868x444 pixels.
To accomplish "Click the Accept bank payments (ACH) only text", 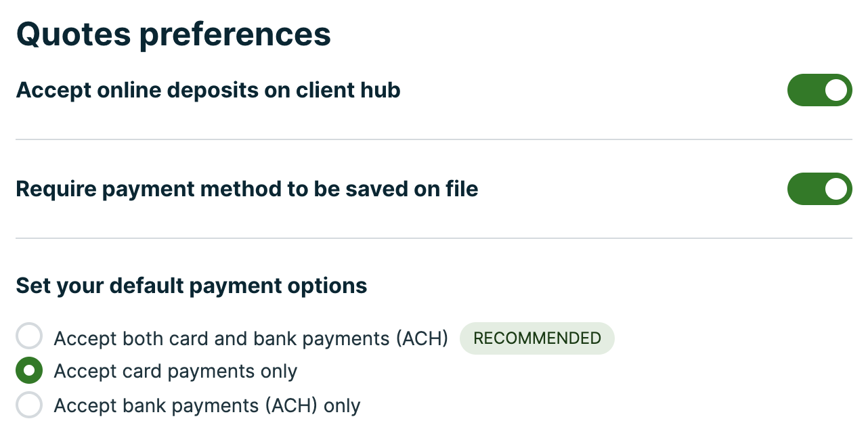I will [207, 406].
